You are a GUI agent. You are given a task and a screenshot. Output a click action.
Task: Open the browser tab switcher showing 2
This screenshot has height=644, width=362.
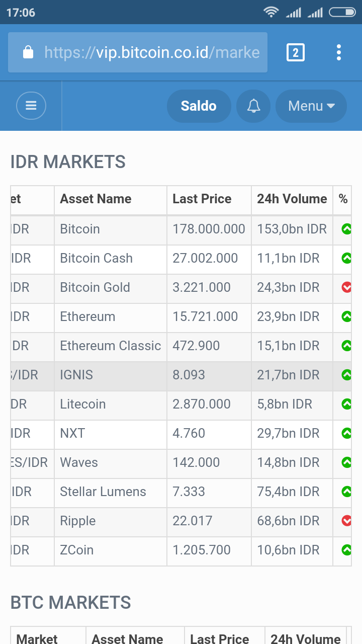(295, 52)
